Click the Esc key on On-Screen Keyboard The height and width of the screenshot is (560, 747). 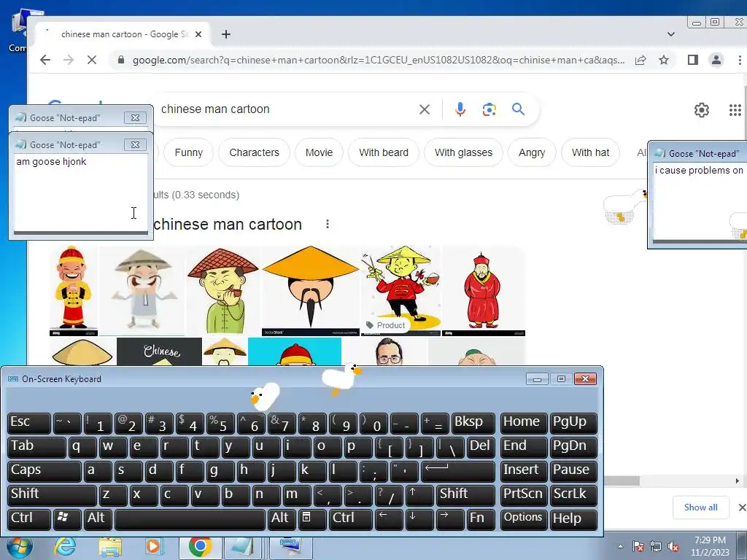[29, 423]
